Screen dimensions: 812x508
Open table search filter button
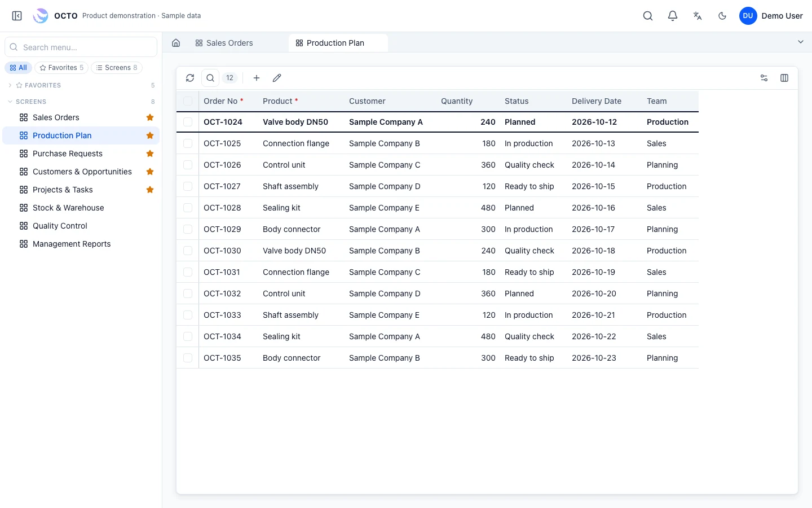pyautogui.click(x=210, y=78)
